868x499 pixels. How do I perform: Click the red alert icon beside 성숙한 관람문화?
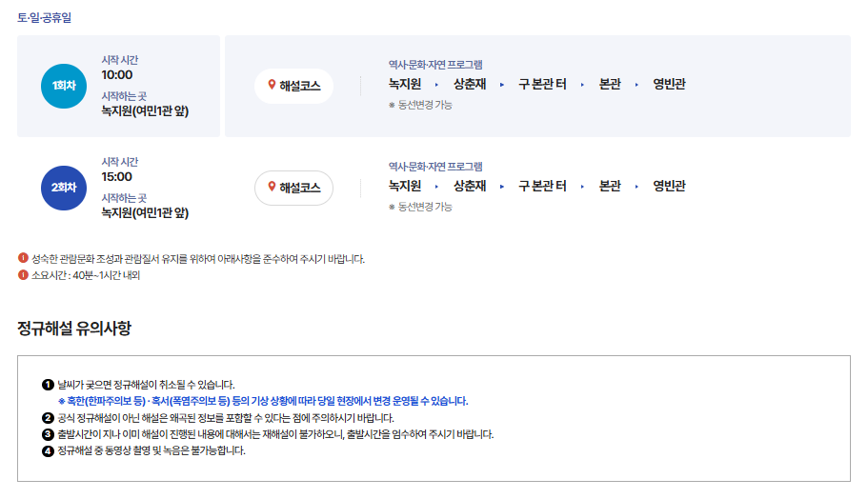[23, 258]
